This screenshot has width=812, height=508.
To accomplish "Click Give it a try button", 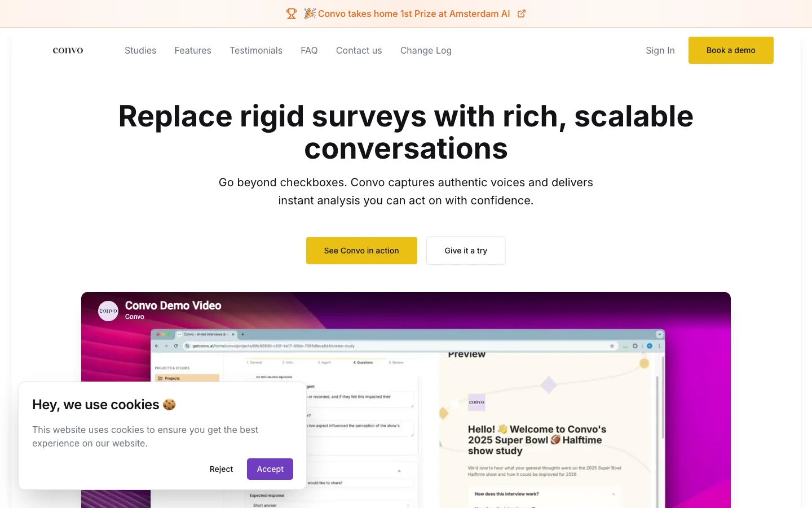I will 466,251.
